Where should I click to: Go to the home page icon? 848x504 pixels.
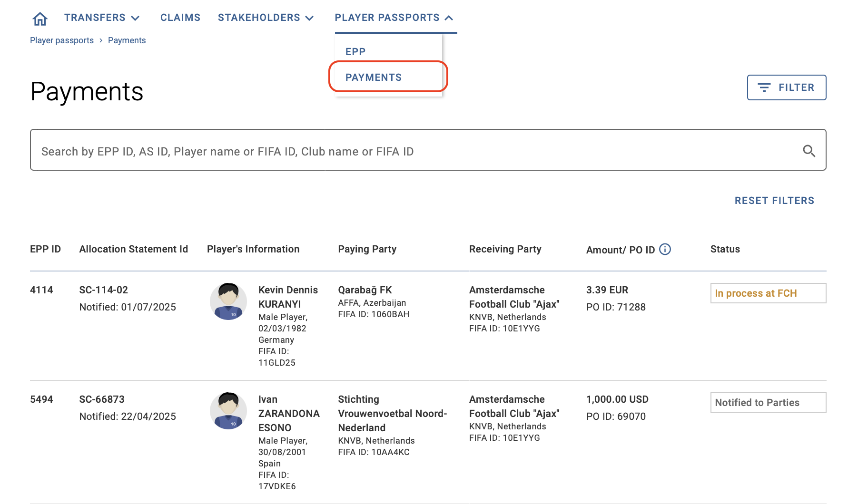pos(40,19)
